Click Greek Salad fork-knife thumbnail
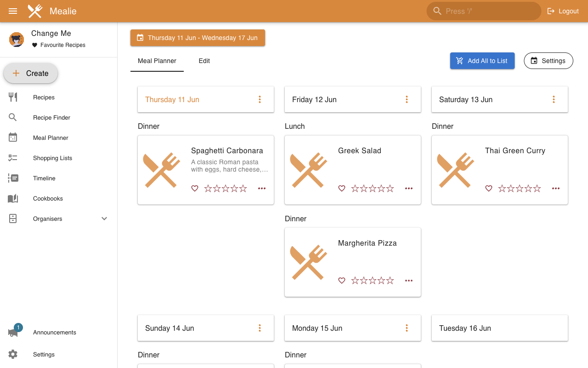 (x=309, y=170)
